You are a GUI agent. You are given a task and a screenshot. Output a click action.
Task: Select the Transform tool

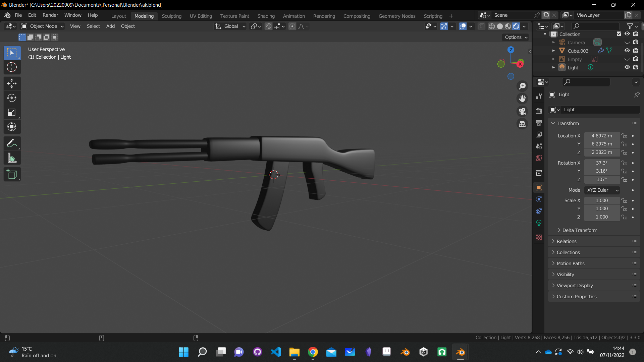click(12, 127)
